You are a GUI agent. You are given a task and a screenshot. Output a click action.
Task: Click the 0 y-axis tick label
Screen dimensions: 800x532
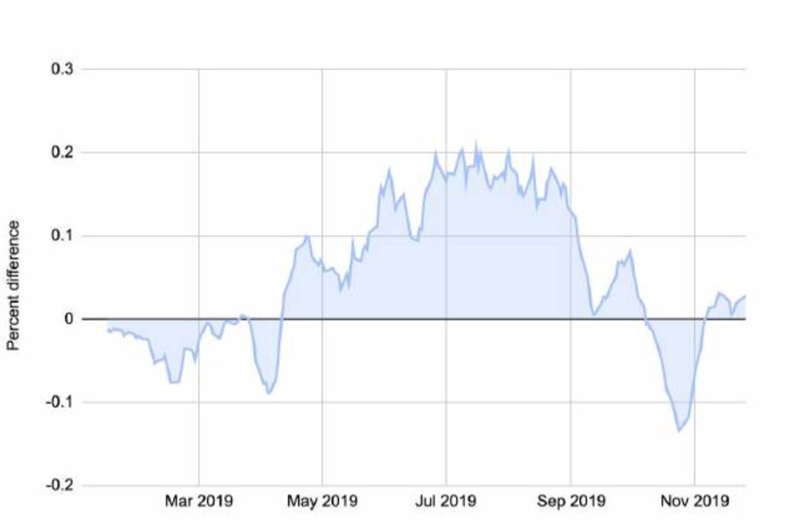tap(69, 320)
